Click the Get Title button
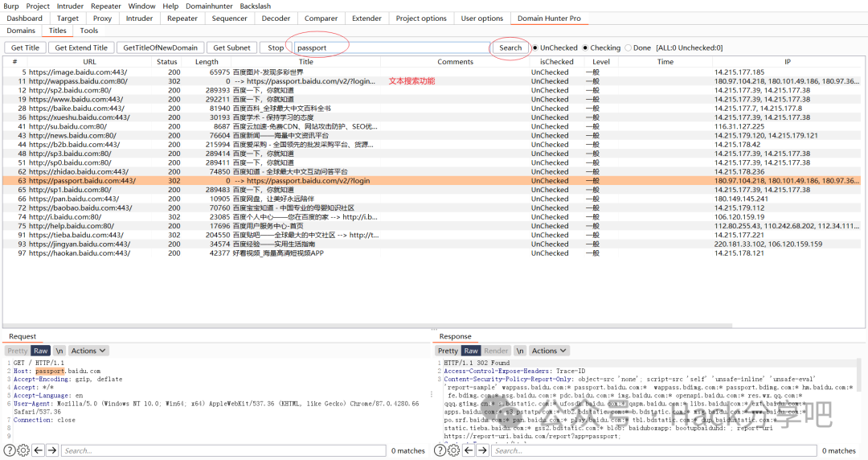Screen dimensions: 868x460 [26, 47]
